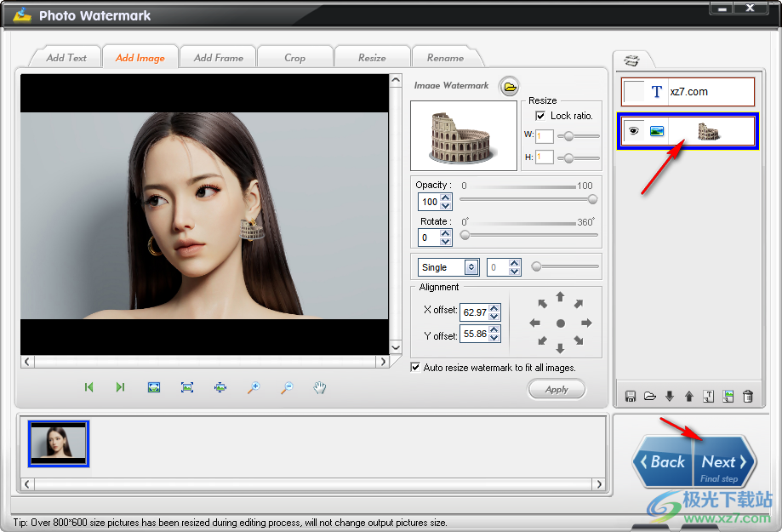Adjust the Opacity slider handle
The width and height of the screenshot is (782, 532).
coord(592,200)
